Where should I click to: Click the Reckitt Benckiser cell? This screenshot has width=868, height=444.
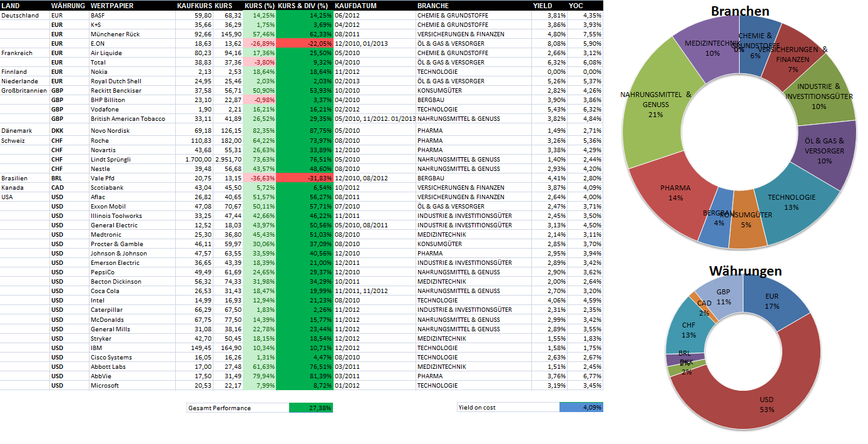(x=131, y=90)
